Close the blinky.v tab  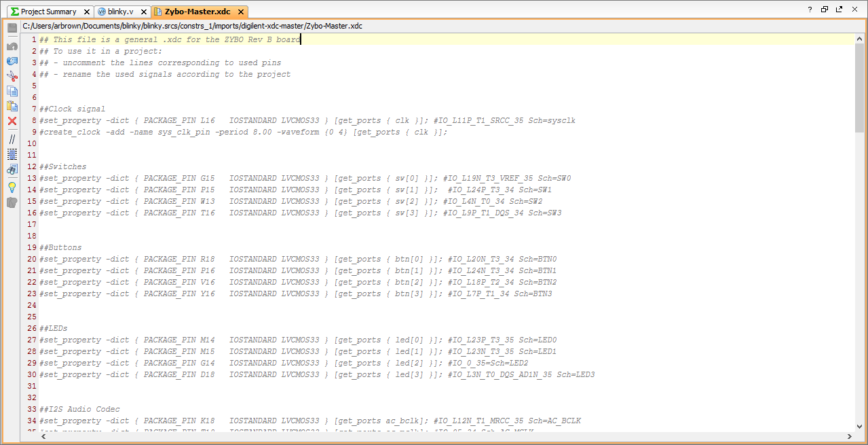point(143,12)
